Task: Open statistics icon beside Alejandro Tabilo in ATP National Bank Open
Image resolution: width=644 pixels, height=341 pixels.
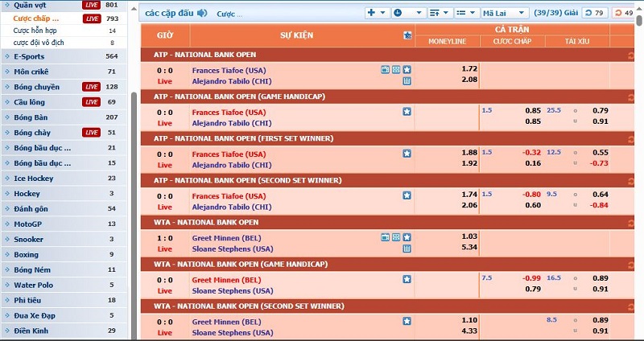Action: click(x=407, y=81)
